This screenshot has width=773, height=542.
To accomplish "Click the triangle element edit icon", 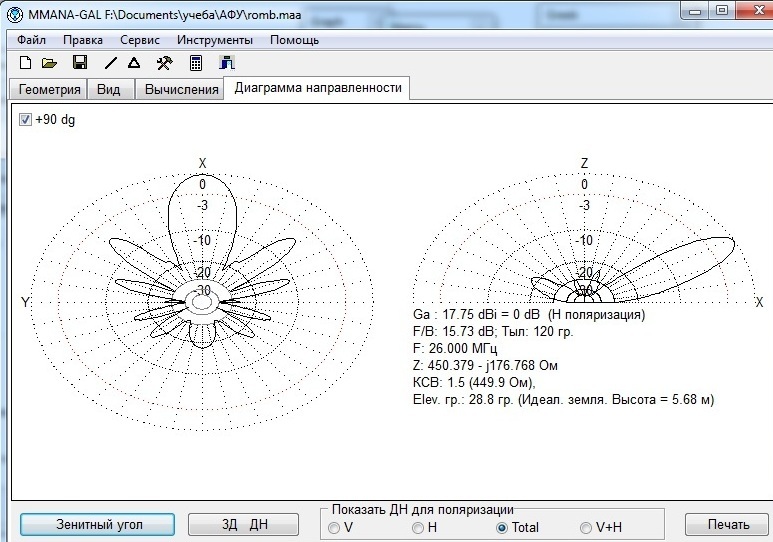I will [x=134, y=63].
